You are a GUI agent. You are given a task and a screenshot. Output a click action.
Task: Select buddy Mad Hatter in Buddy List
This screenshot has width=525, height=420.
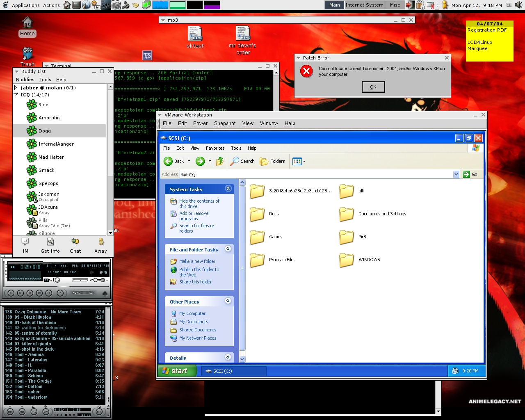point(60,157)
